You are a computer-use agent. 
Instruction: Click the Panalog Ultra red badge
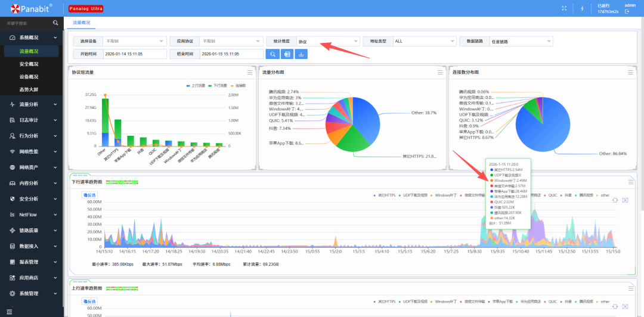coord(85,8)
